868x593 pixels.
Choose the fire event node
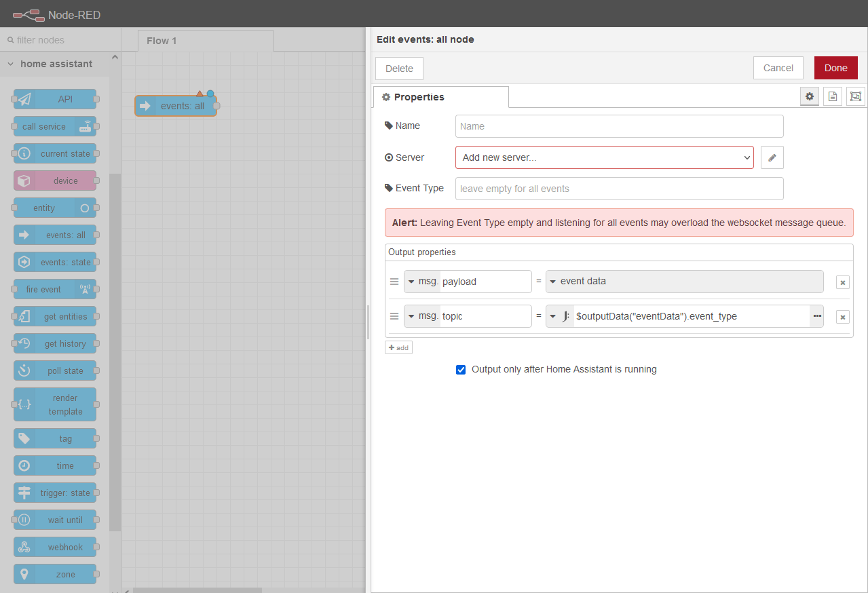pyautogui.click(x=54, y=289)
